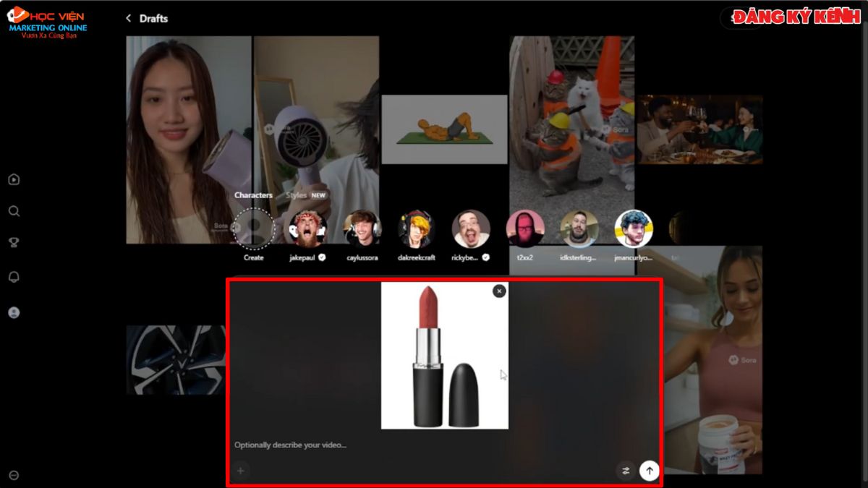
Task: Remove the lipstick image with its X
Action: tap(498, 290)
